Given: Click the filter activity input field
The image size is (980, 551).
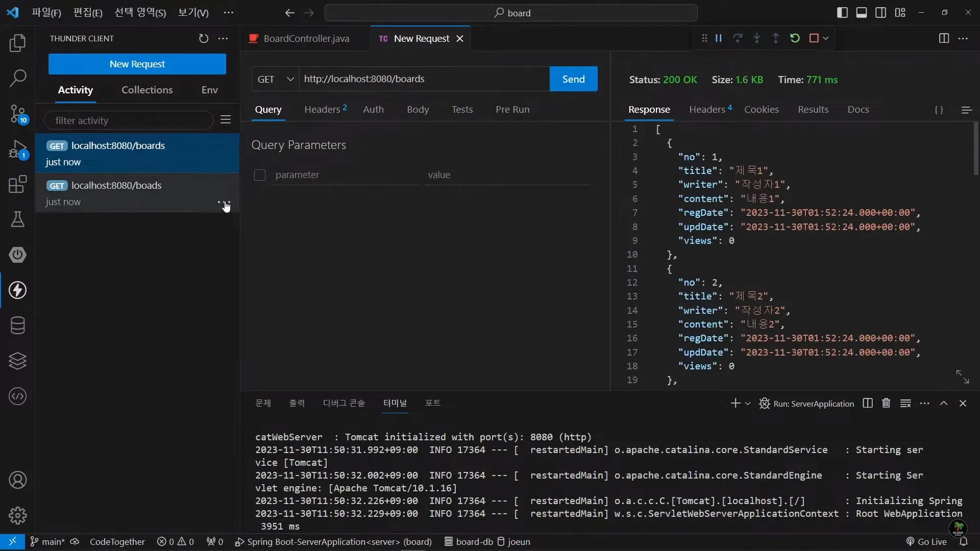Looking at the screenshot, I should [129, 121].
